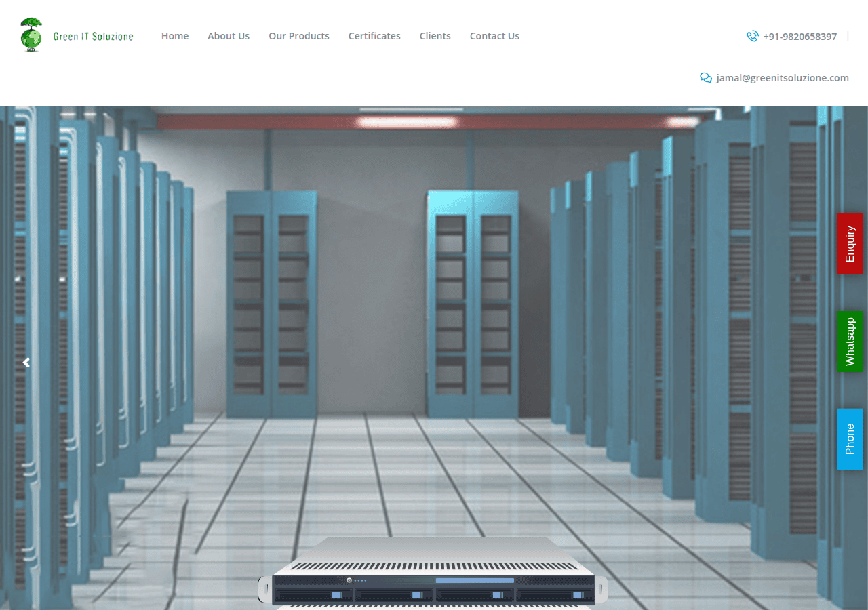This screenshot has height=610, width=868.
Task: Call the number +91-9820658397
Action: (x=800, y=37)
